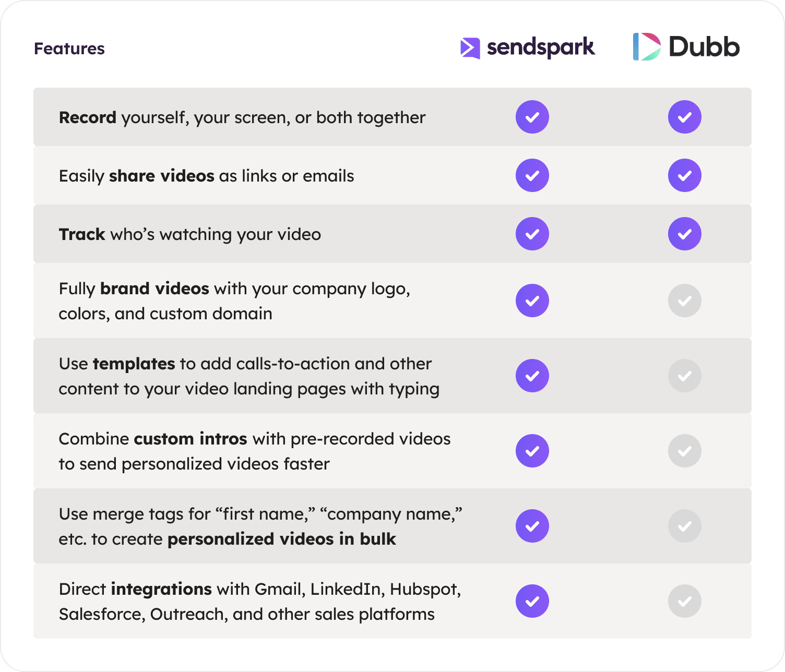
Task: Click greyed Dubb checkmark for custom intros
Action: tap(685, 451)
